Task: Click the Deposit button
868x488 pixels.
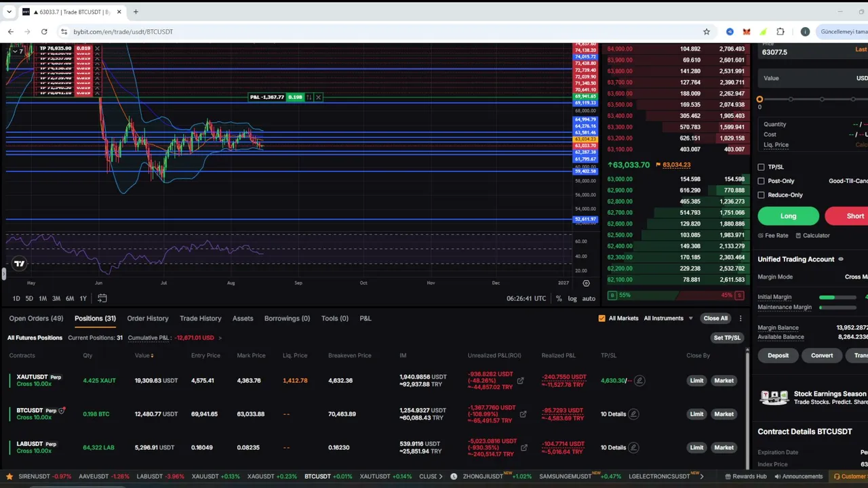Action: [x=778, y=356]
